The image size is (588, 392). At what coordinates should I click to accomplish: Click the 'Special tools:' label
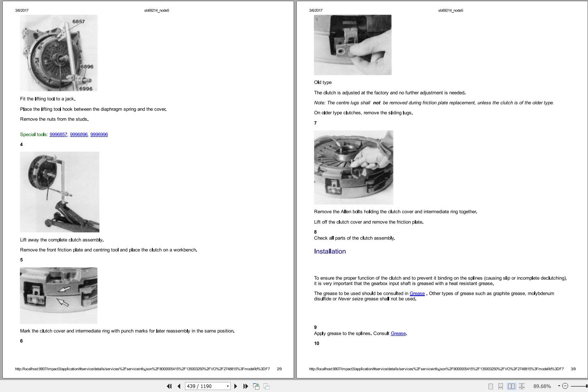(x=34, y=135)
